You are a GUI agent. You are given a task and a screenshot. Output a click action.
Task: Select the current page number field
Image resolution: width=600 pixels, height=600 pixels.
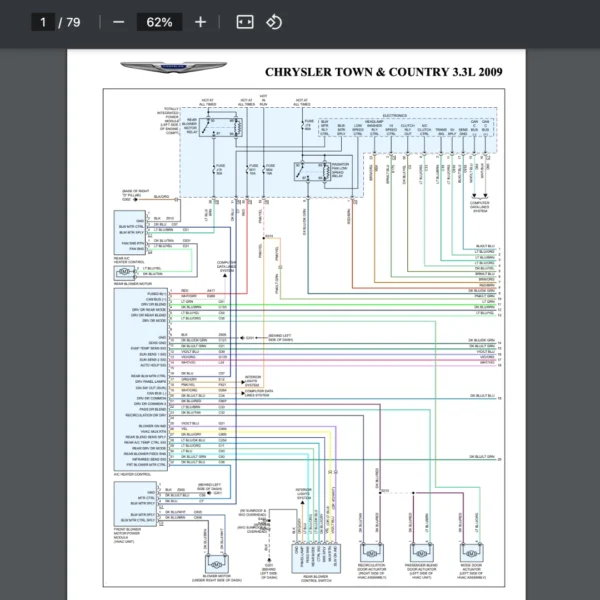44,22
